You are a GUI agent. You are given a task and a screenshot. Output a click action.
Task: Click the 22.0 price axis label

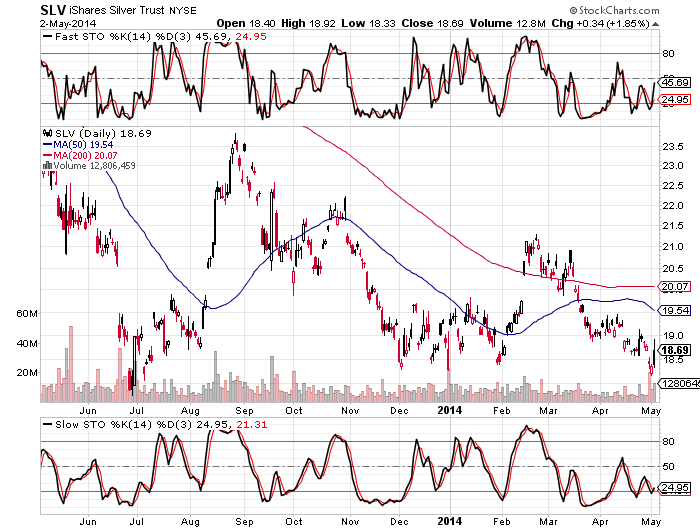pos(673,206)
